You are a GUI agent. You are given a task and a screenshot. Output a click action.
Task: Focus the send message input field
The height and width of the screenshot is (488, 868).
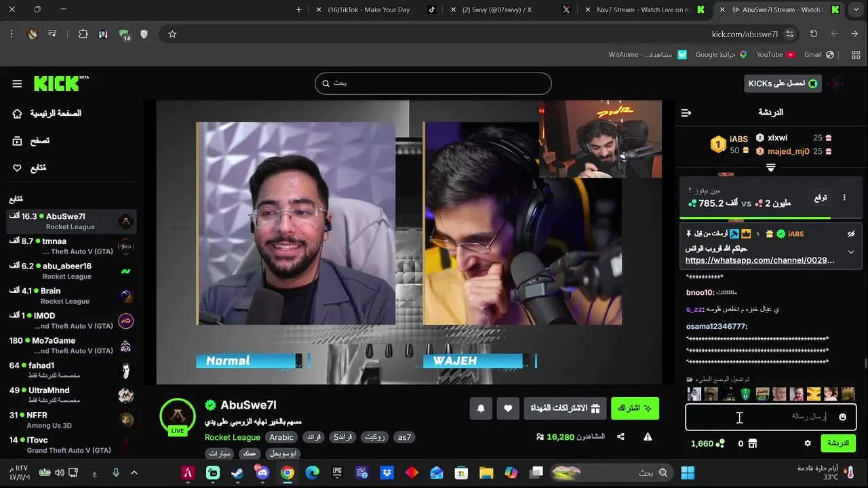coord(771,417)
